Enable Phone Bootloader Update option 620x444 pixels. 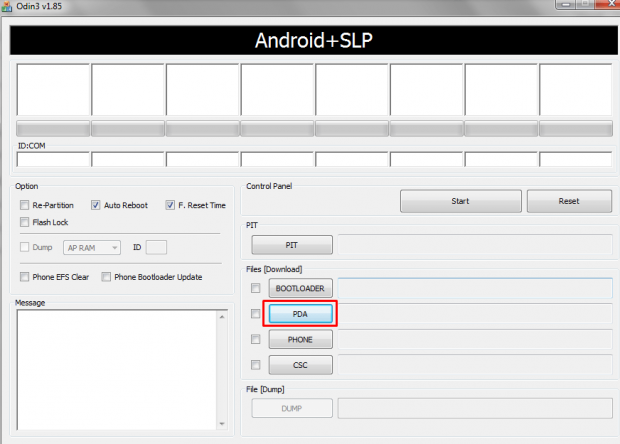coord(106,277)
